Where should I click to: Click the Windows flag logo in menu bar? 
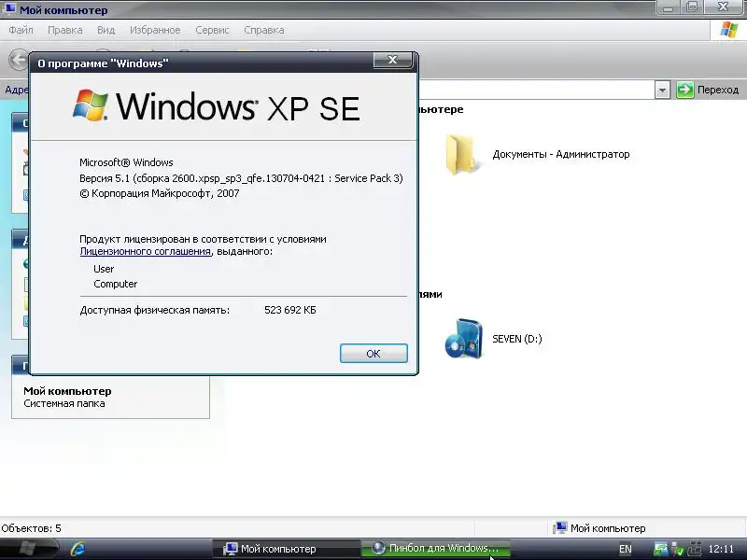point(729,30)
